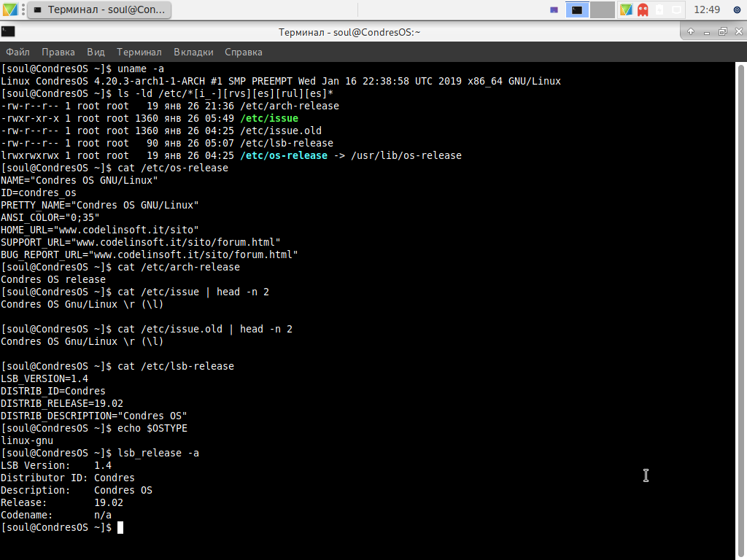
Task: Minimize the terminal window
Action: (x=707, y=32)
